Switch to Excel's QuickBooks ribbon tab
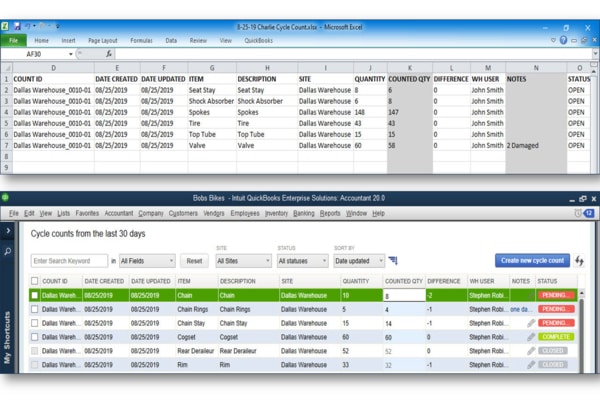 [x=259, y=40]
